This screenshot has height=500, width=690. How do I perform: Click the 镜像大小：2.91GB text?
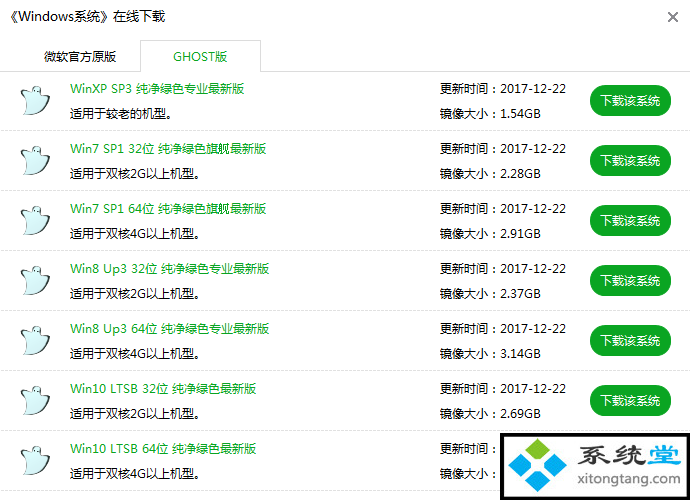(x=490, y=234)
